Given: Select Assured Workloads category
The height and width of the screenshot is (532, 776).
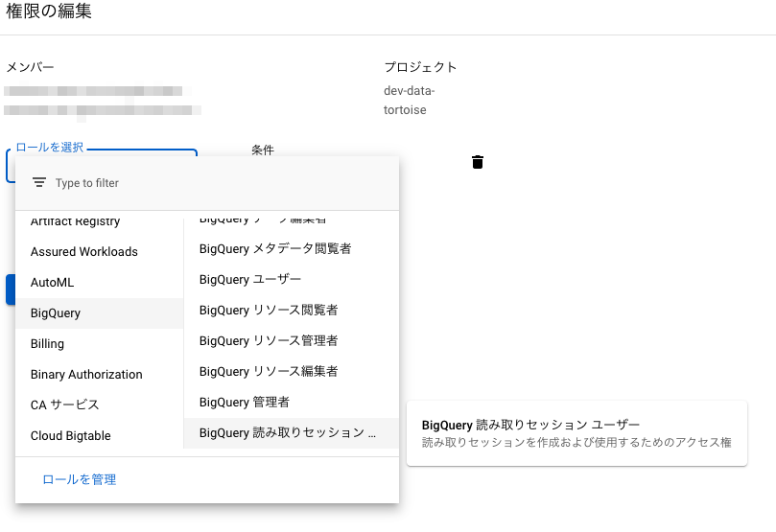Looking at the screenshot, I should pos(100,252).
